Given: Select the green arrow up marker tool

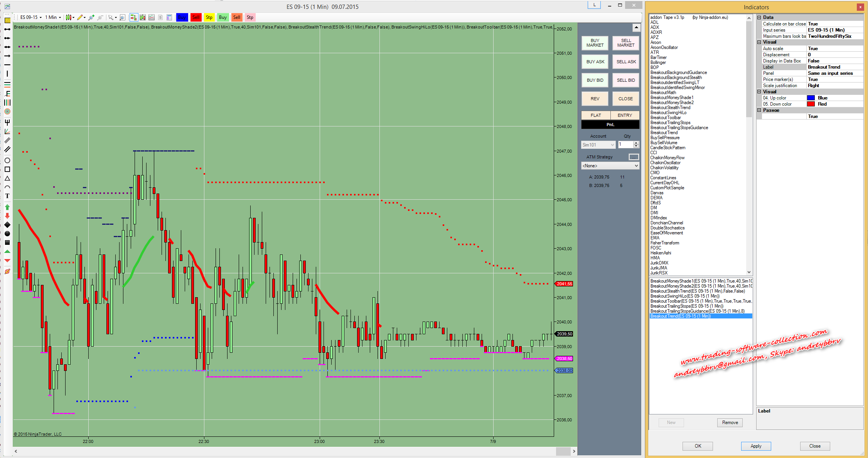Looking at the screenshot, I should pos(7,207).
